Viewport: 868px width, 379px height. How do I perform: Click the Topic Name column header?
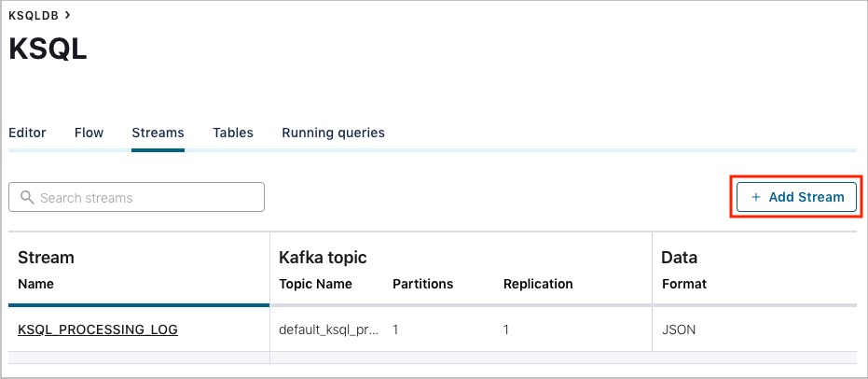[x=315, y=284]
